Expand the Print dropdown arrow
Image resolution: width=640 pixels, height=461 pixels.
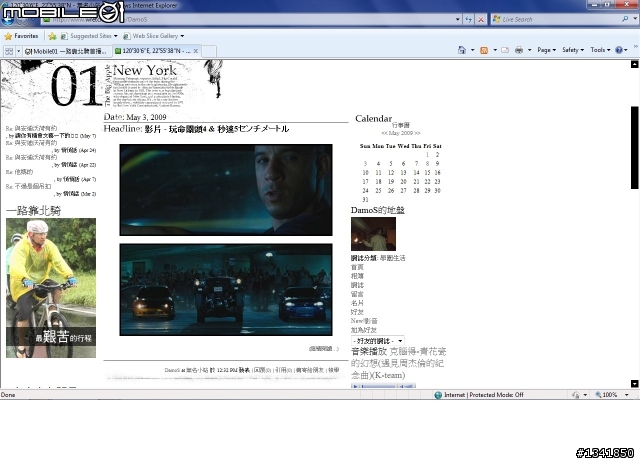[x=529, y=50]
